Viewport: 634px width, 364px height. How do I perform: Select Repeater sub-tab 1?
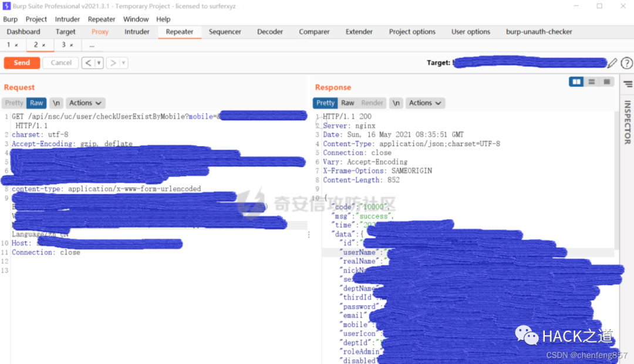(x=8, y=45)
